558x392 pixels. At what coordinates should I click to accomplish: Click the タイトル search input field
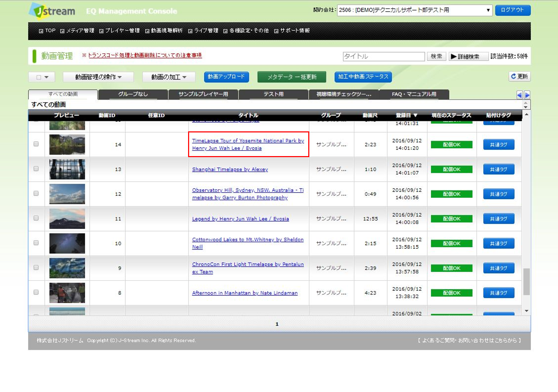click(x=383, y=56)
